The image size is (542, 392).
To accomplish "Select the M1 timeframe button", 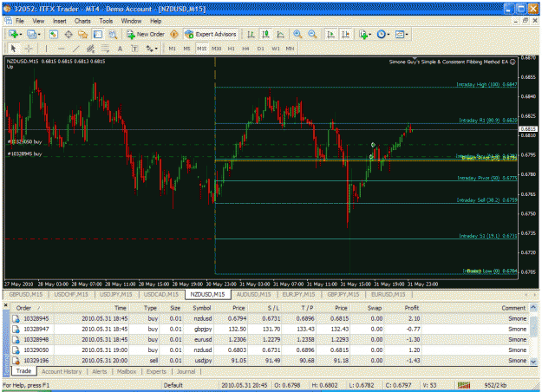I will [x=172, y=49].
